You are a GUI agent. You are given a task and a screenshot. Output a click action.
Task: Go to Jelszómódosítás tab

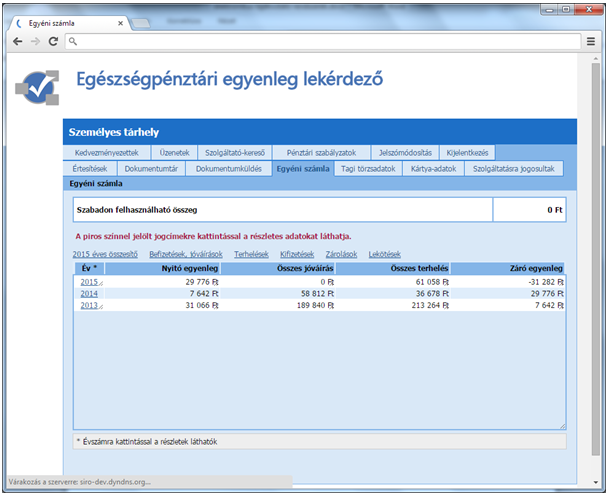point(405,153)
